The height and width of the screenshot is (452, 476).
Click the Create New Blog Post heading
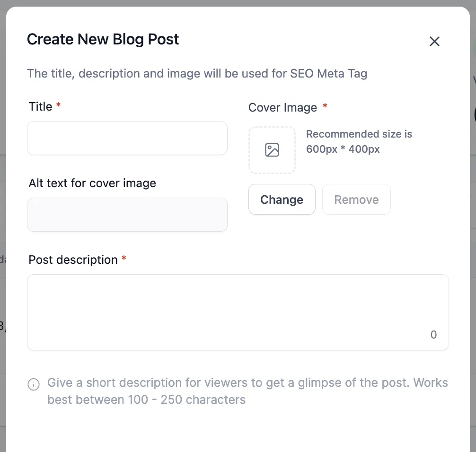[x=103, y=39]
